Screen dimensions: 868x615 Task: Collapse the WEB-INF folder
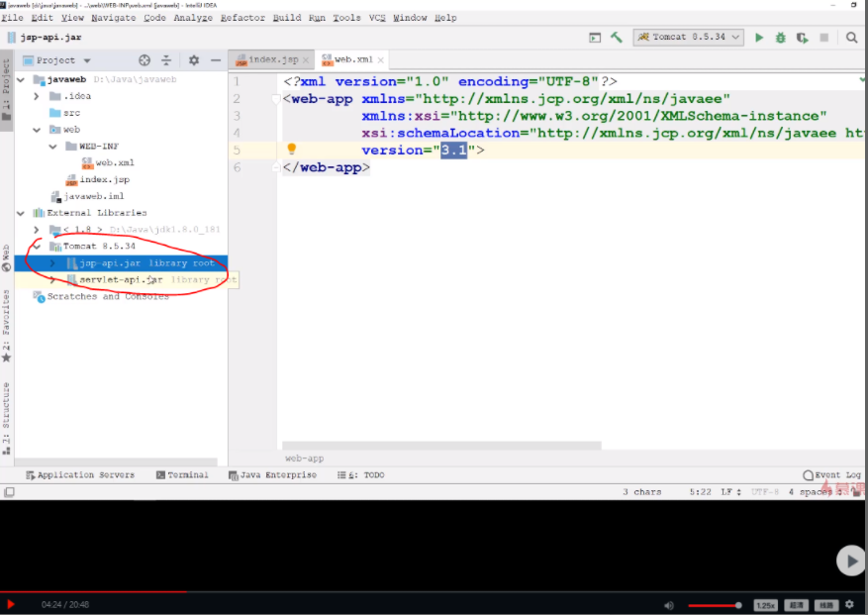point(53,147)
